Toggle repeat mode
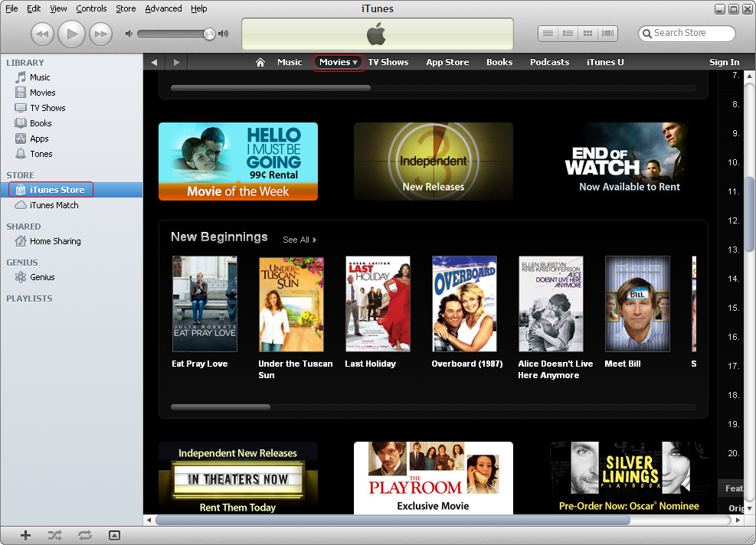Image resolution: width=756 pixels, height=545 pixels. point(85,535)
